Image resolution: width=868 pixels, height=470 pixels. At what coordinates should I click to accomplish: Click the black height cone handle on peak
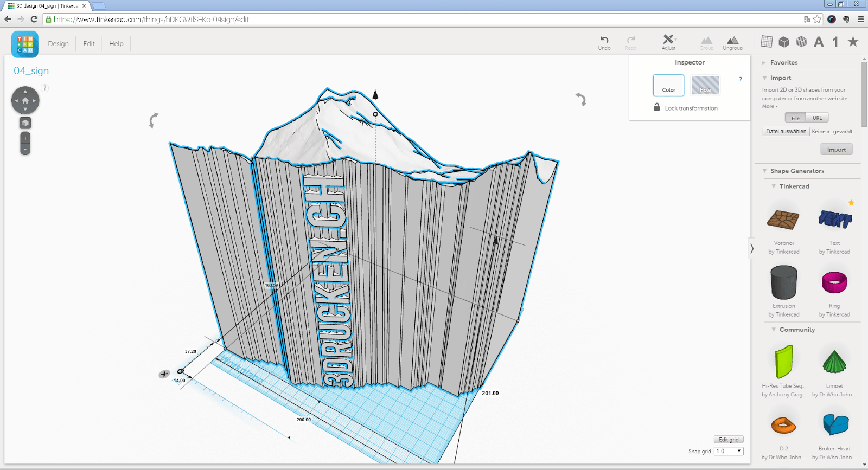point(375,94)
